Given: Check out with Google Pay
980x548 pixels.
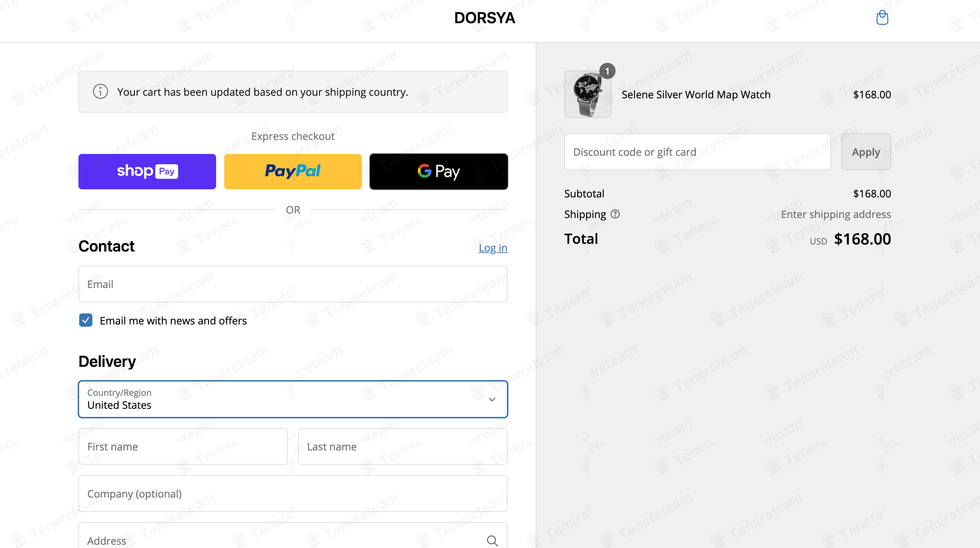Looking at the screenshot, I should click(438, 172).
